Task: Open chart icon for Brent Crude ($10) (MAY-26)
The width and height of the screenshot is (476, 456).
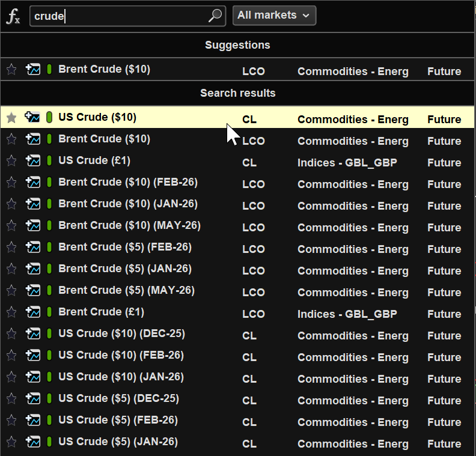Action: (33, 225)
